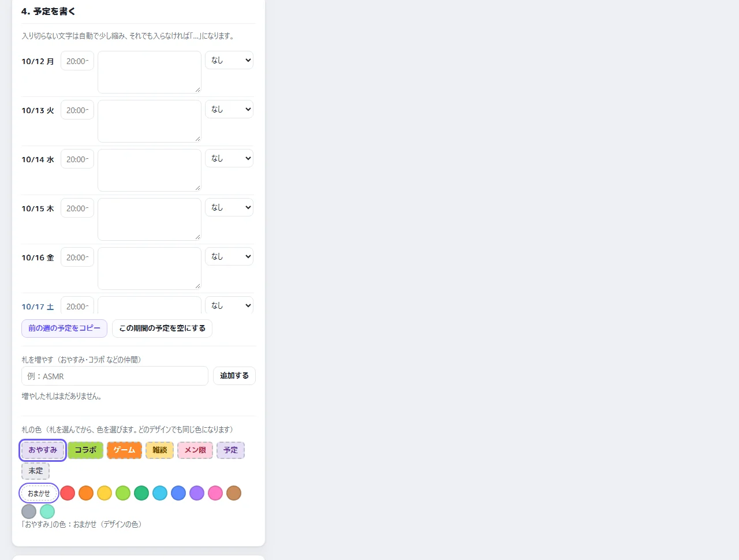Pick the pink color swatch

[215, 493]
